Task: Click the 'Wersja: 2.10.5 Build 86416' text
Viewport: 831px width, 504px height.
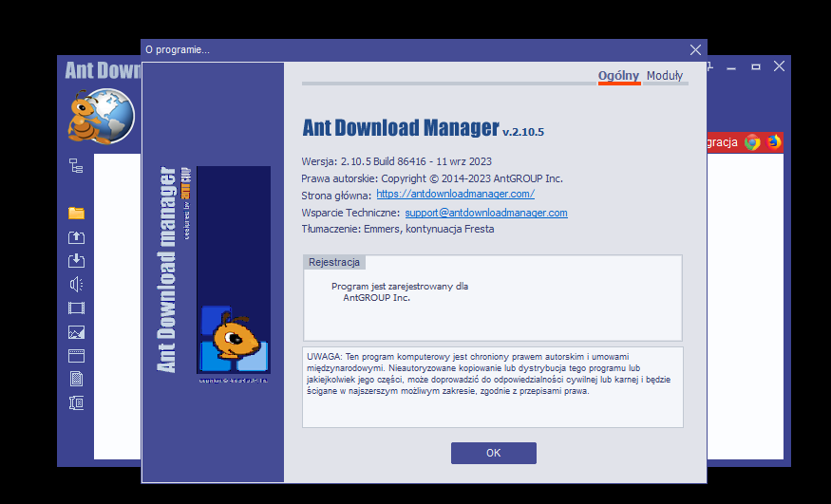Action: click(x=363, y=161)
